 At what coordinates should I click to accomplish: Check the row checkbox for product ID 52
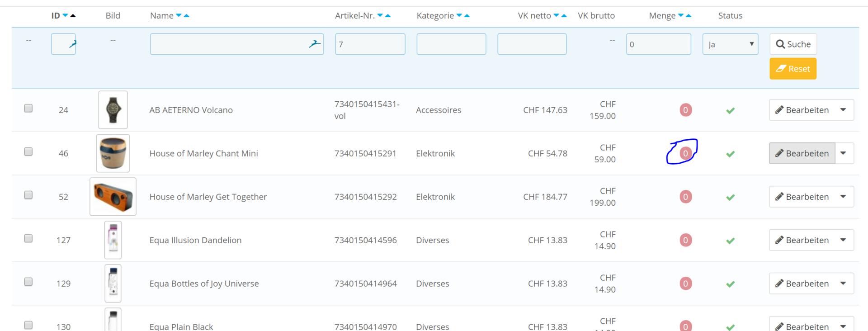point(28,195)
